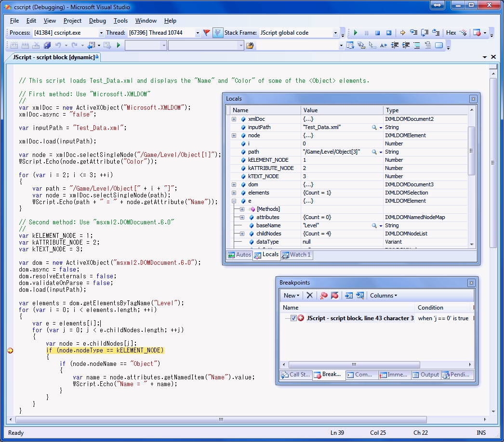The width and height of the screenshot is (504, 442).
Task: Open text visualizer magnifier for inputPath value
Action: click(x=374, y=128)
